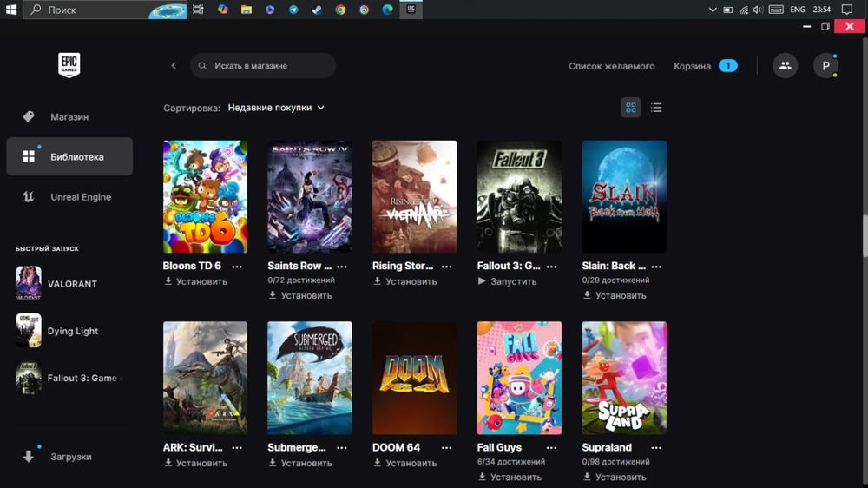Open Bloons TD 6 options menu
Viewport: 868px width, 488px height.
pos(237,267)
